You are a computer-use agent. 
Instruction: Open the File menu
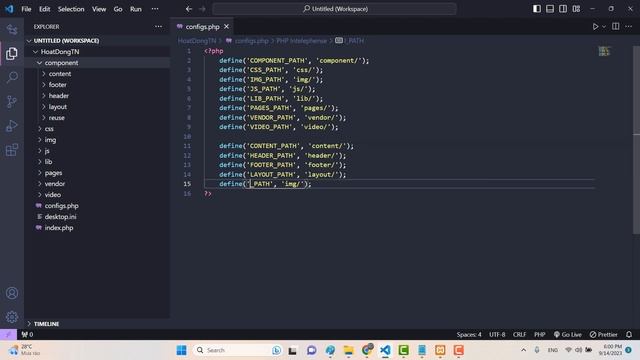tap(26, 9)
